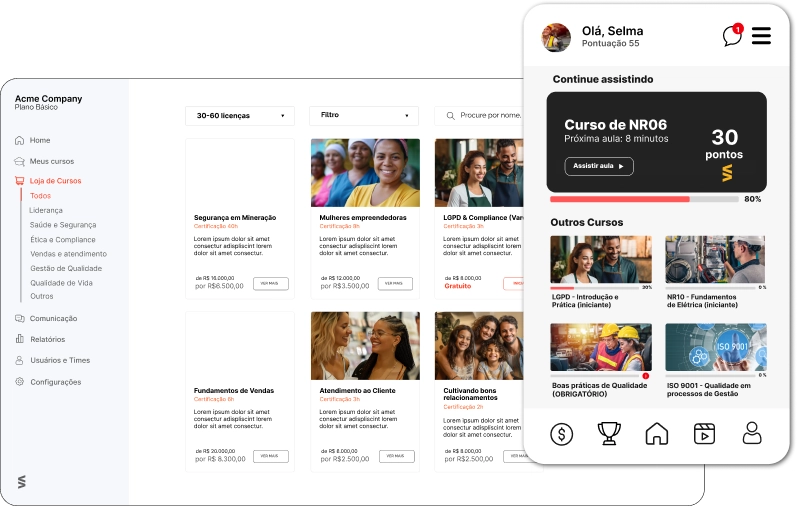797x507 pixels.
Task: Tap the home icon in bottom navigation
Action: (x=656, y=433)
